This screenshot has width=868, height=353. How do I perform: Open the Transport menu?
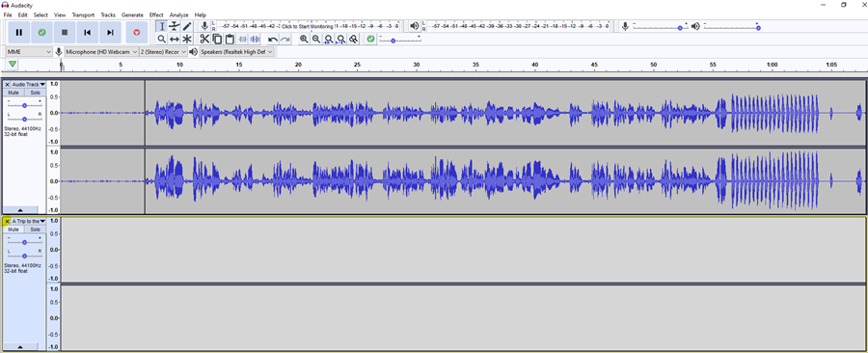pyautogui.click(x=83, y=14)
